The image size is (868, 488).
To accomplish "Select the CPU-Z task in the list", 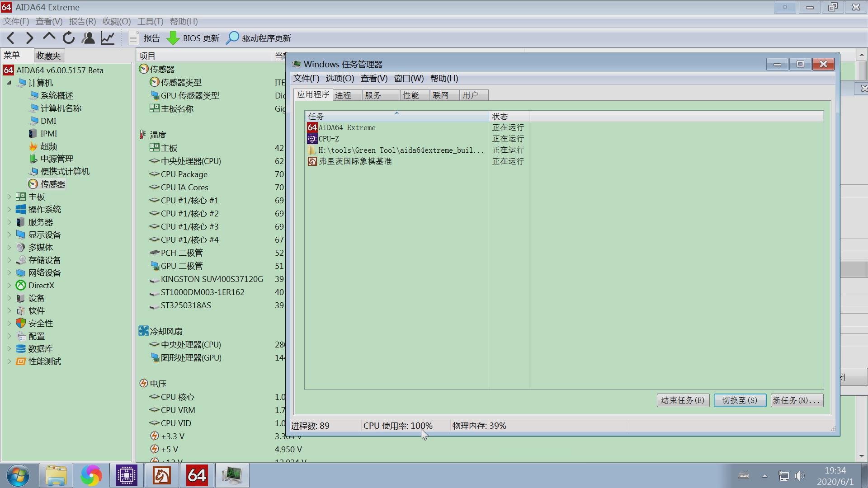I will (x=329, y=139).
